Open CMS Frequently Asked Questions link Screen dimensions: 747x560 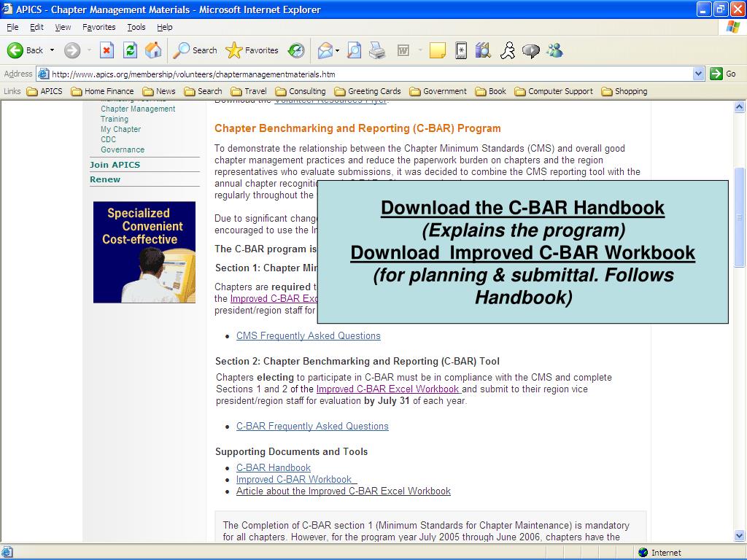click(x=309, y=335)
